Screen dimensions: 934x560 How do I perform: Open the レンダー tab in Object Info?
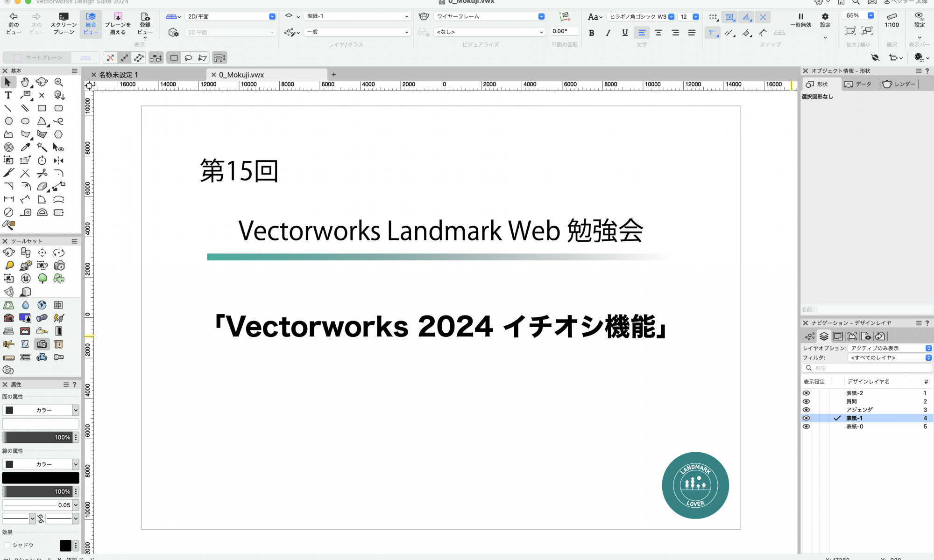(899, 84)
